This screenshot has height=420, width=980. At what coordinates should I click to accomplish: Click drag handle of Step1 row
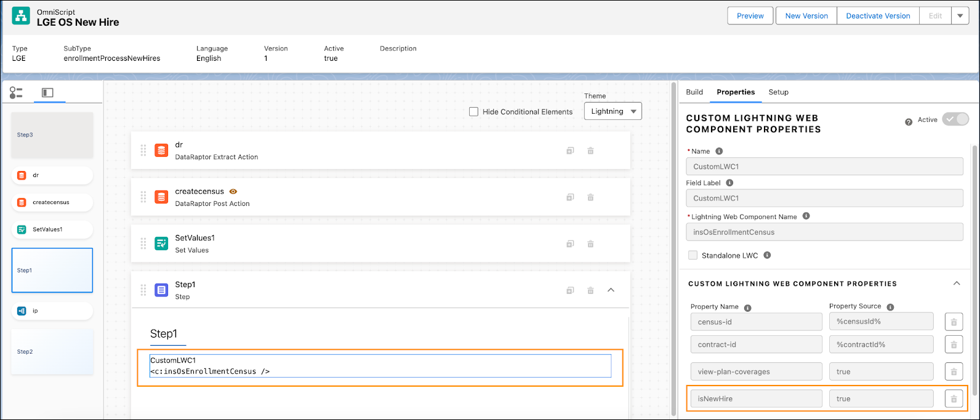click(143, 290)
